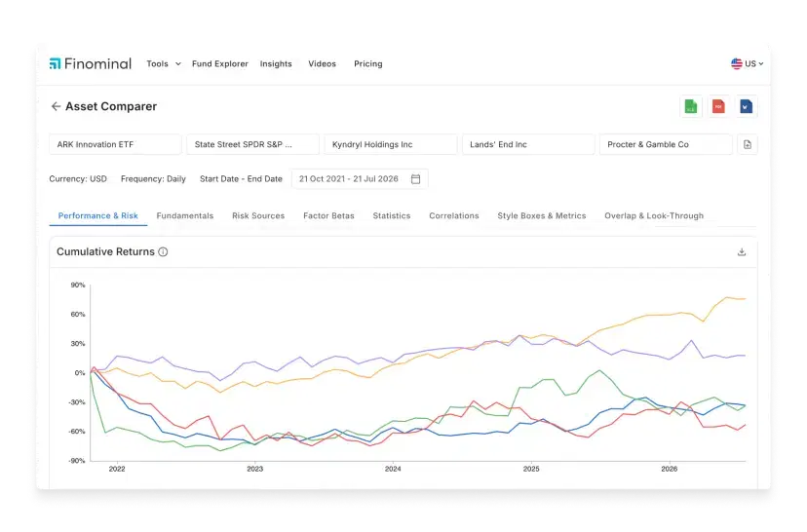
Task: Click the -90% y-axis label
Action: pos(77,461)
